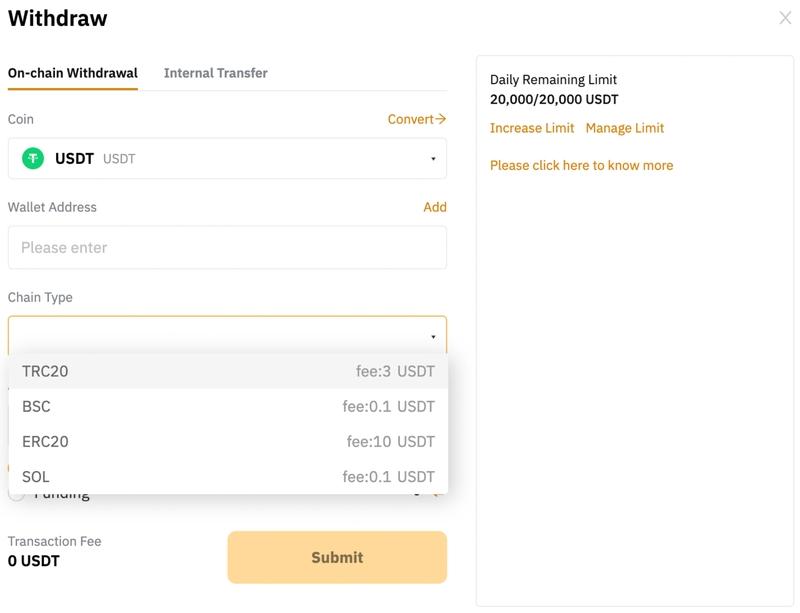Switch to Internal Transfer tab
Image resolution: width=800 pixels, height=613 pixels.
coord(215,73)
